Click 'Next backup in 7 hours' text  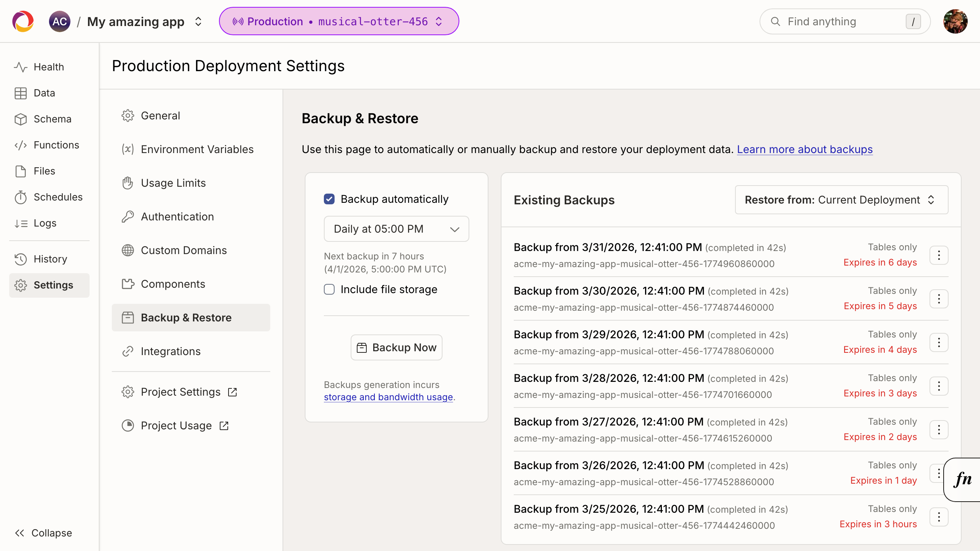374,256
